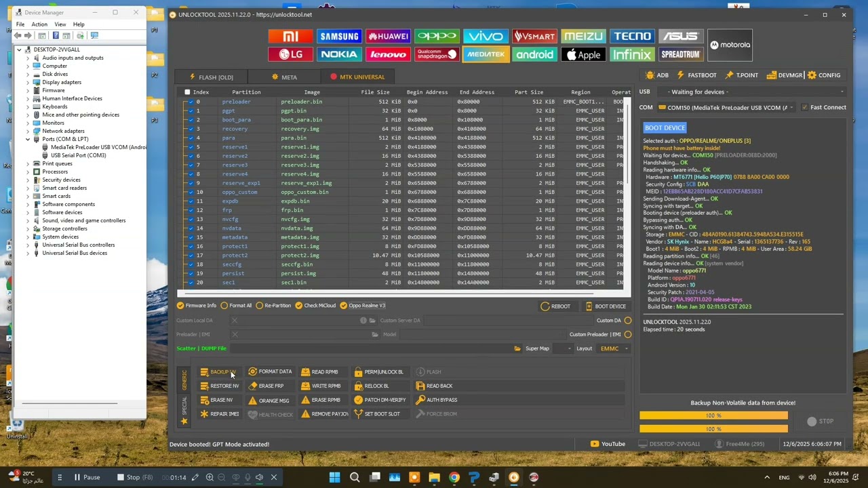Expand Universal Serial Bus controllers node
The image size is (868, 488).
coord(28,245)
